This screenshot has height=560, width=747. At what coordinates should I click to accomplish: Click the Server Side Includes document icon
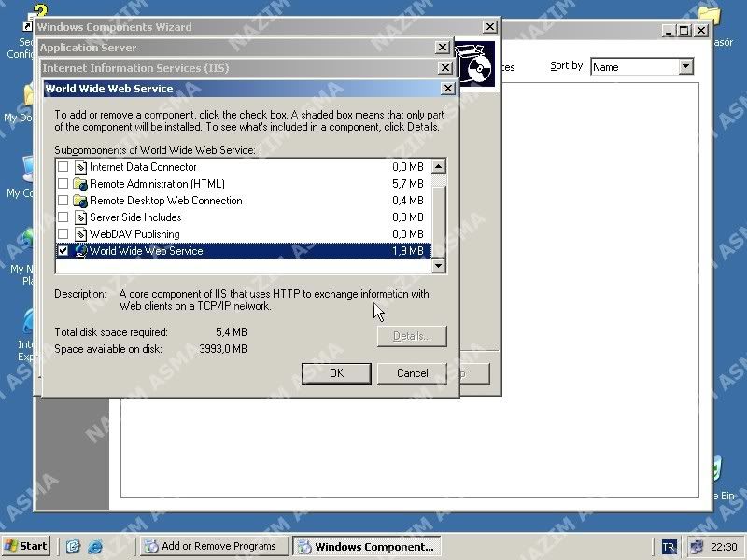pyautogui.click(x=80, y=217)
